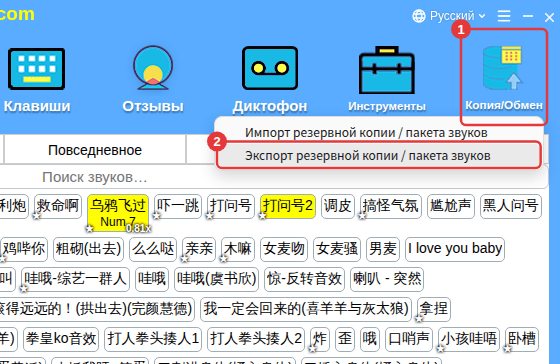
Task: Play the 哦 sound
Action: click(370, 339)
